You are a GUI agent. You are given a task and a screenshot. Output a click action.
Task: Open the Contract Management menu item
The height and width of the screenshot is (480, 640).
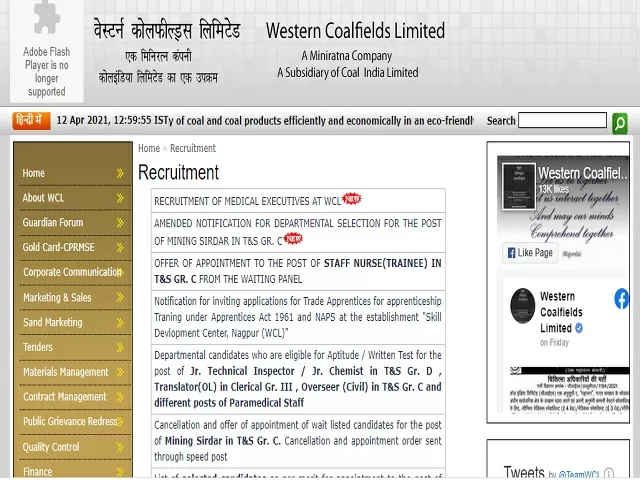coord(64,397)
